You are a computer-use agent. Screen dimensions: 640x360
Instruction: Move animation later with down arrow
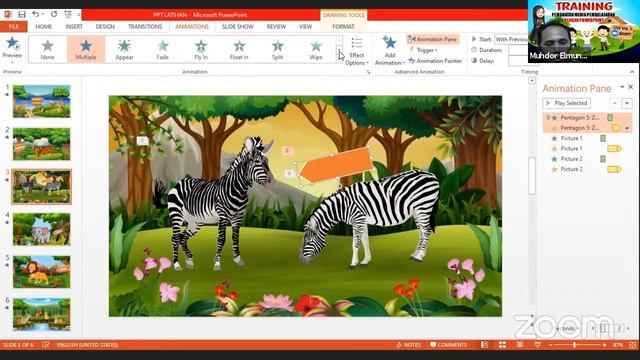pyautogui.click(x=627, y=103)
